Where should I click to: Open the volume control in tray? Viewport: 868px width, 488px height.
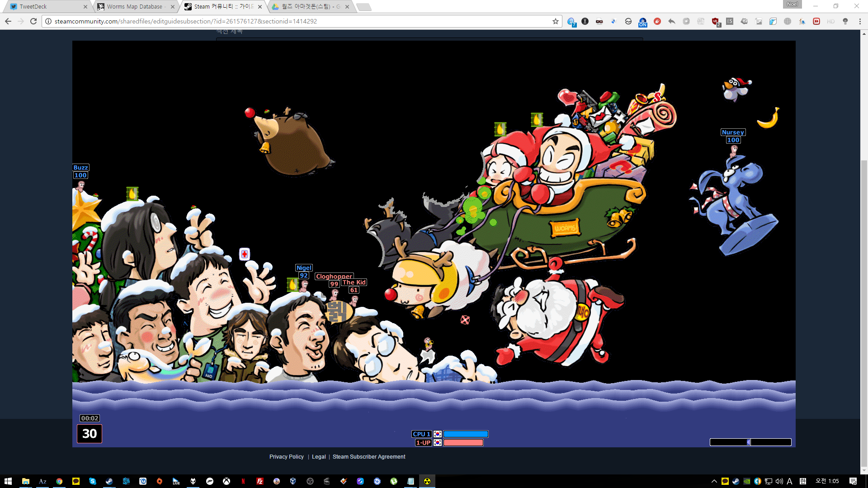click(x=779, y=481)
